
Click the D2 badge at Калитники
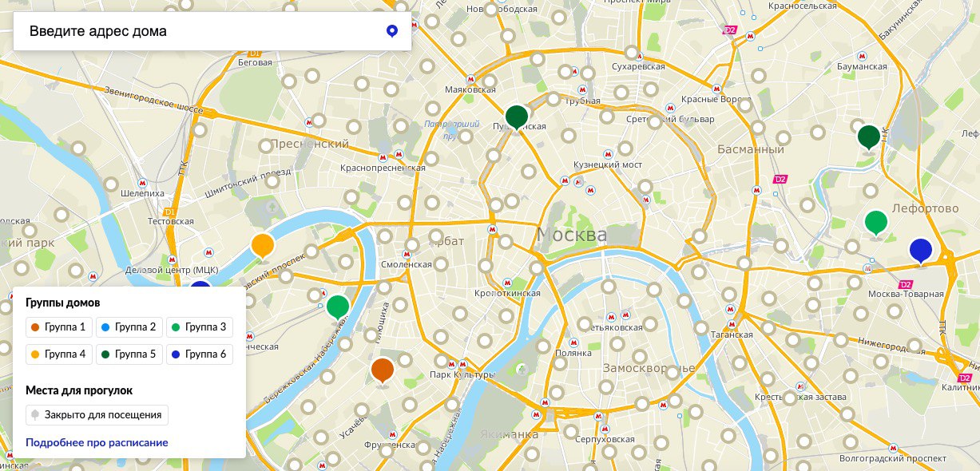[964, 377]
